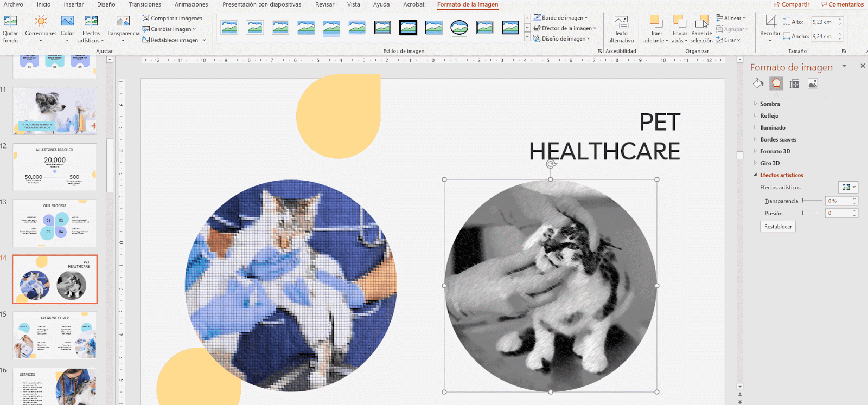868x405 pixels.
Task: Click Texto alternativo button
Action: [x=621, y=29]
